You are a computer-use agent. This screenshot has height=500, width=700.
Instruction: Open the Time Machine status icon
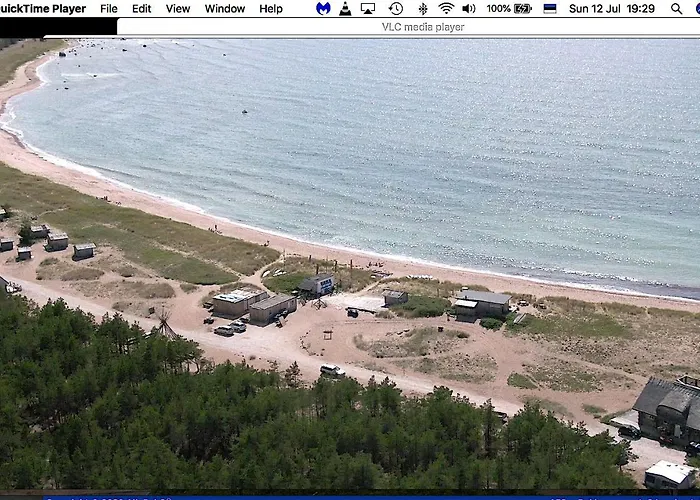[x=396, y=9]
